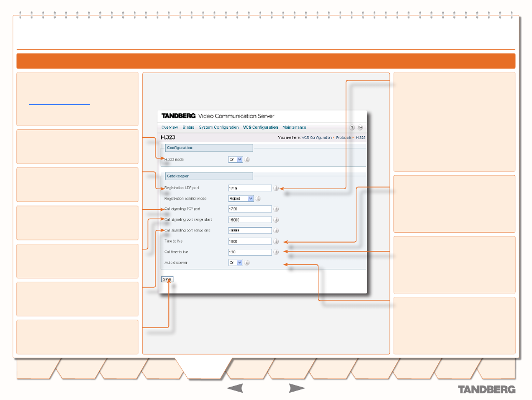
Task: Click the TANDBERG logo in the web interface header
Action: tap(178, 116)
